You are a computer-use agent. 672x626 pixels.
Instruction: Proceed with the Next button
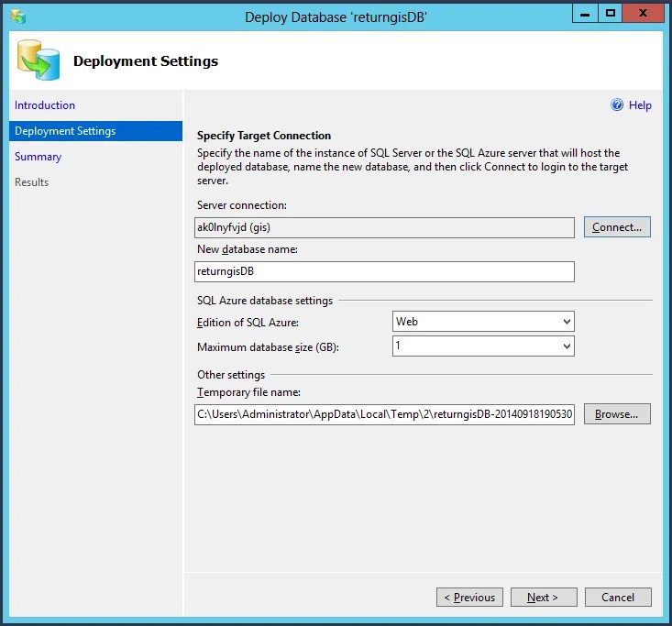point(544,597)
